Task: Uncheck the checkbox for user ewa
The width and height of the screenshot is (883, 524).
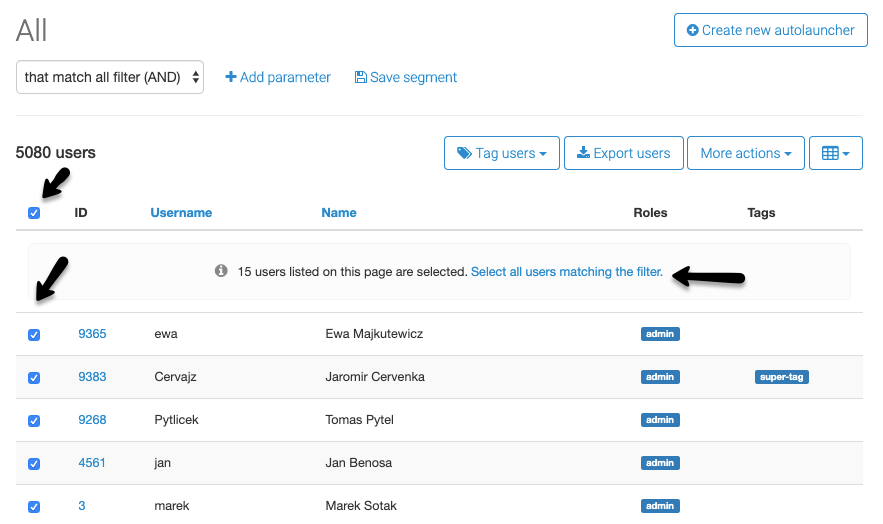Action: pos(34,335)
